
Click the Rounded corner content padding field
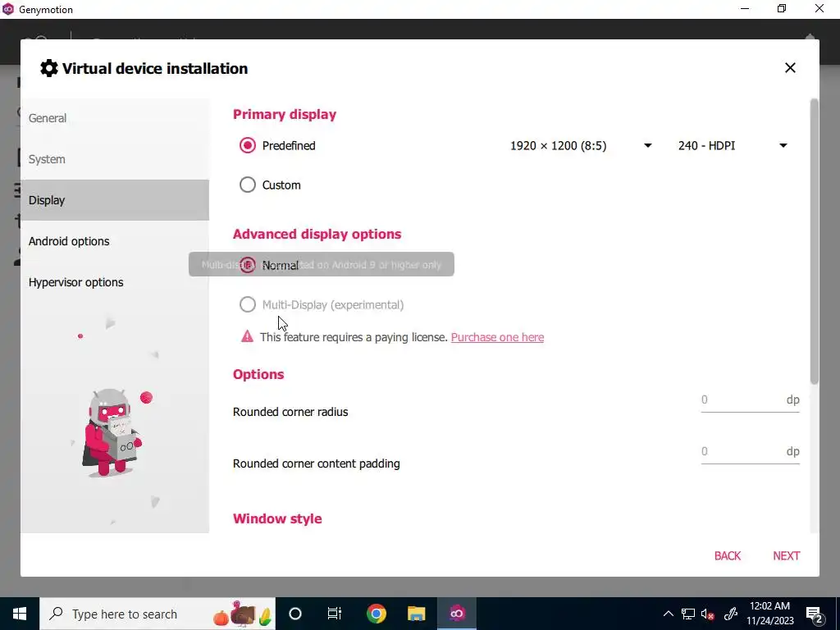click(750, 452)
